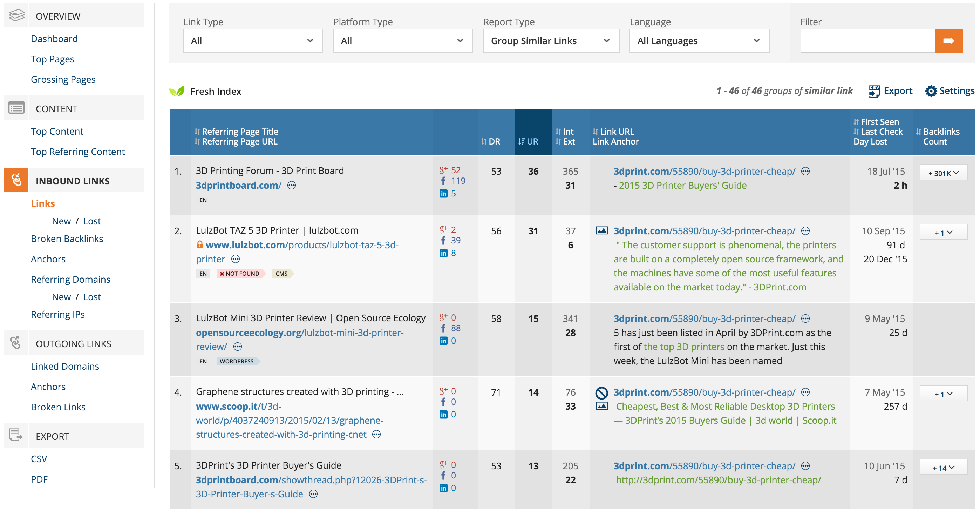Screen dimensions: 980x510
Task: Click the Outgoing Links section icon
Action: [16, 343]
